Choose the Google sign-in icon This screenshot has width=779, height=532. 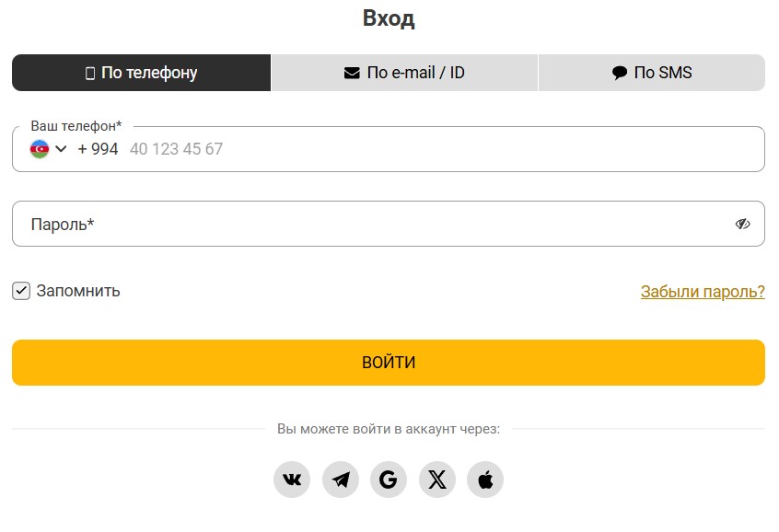point(389,480)
